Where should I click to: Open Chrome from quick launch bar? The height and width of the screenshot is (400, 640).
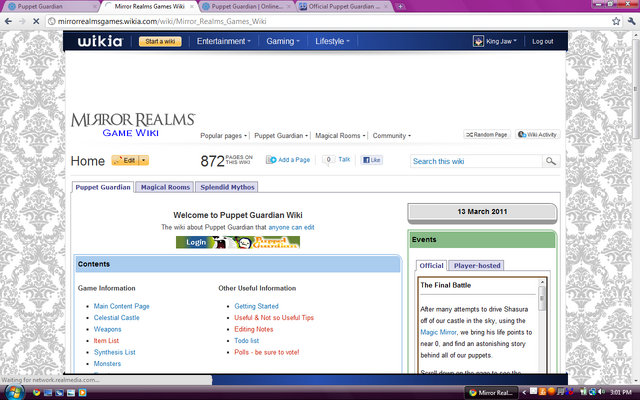[36, 393]
